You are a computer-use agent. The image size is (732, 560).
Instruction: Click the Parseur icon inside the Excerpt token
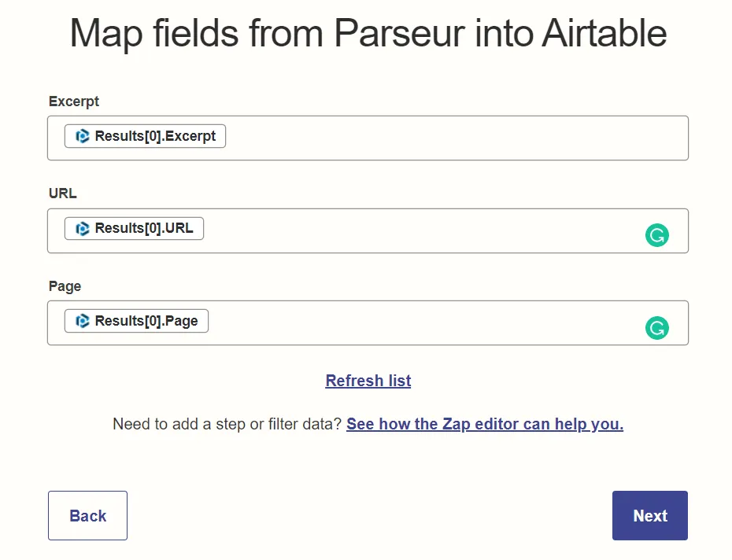click(83, 136)
